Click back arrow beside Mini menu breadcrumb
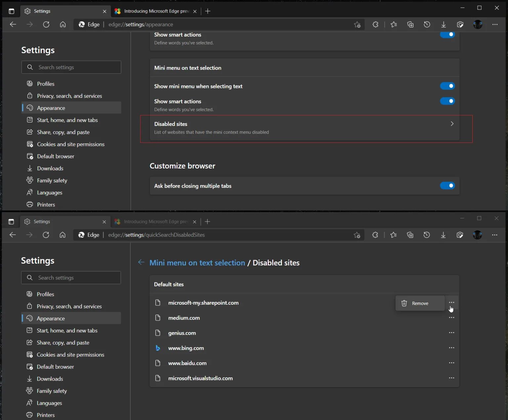The image size is (508, 420). pyautogui.click(x=141, y=262)
